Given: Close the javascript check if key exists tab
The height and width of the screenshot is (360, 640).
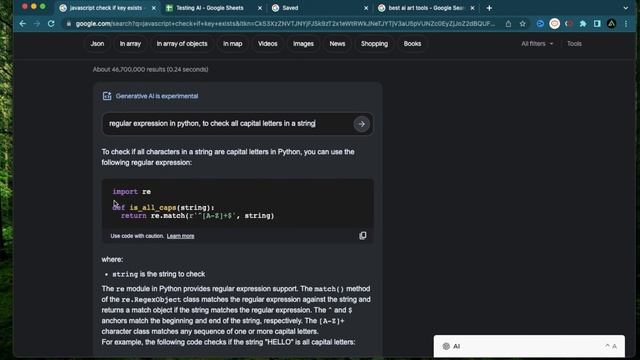Looking at the screenshot, I should (x=153, y=8).
